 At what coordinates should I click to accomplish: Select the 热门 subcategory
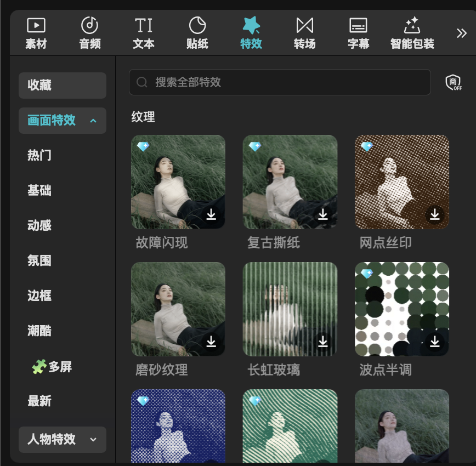(x=39, y=156)
